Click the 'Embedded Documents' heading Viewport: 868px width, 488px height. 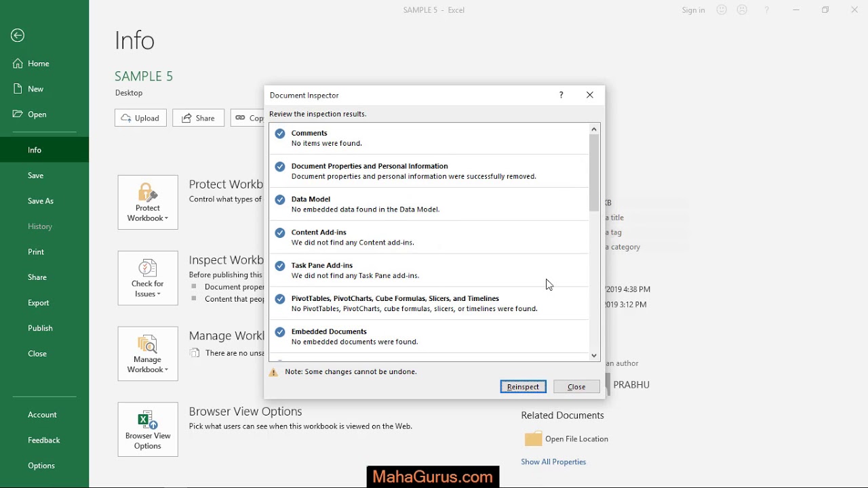coord(329,331)
